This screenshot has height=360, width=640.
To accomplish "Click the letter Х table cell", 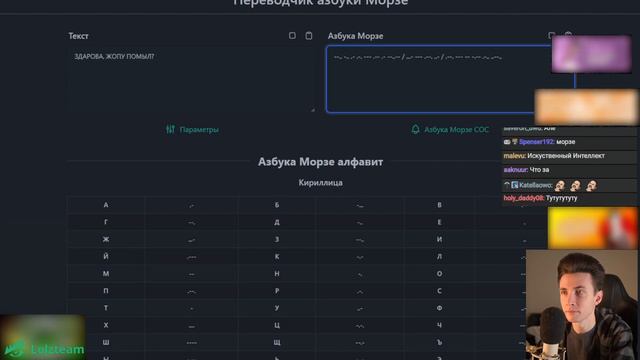I will click(106, 325).
